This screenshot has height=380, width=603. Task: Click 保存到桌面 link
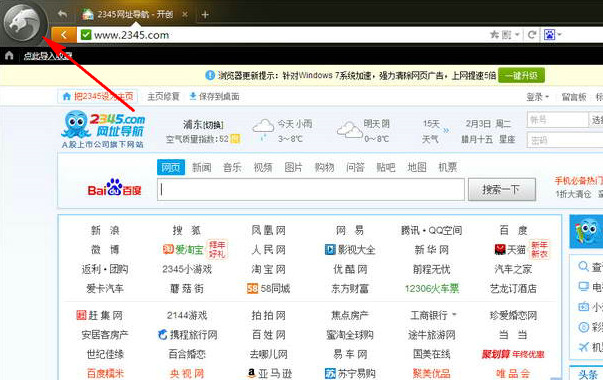click(214, 97)
